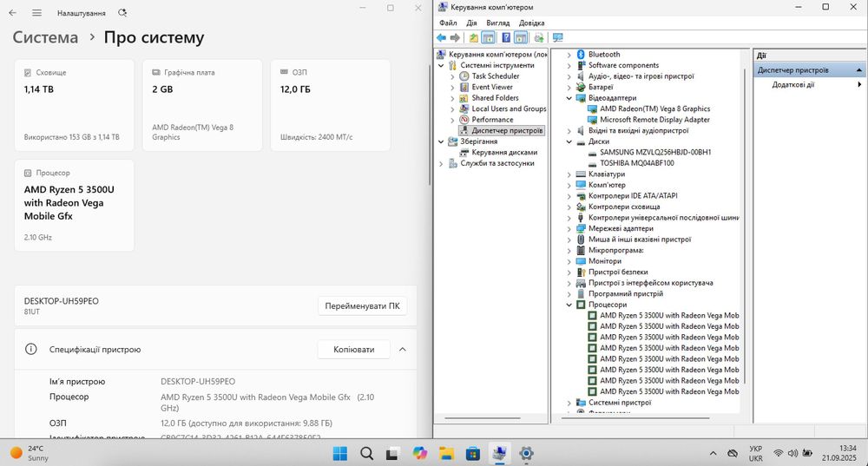Select Microsoft Remote Display Adapter device
This screenshot has width=868, height=466.
pos(654,120)
